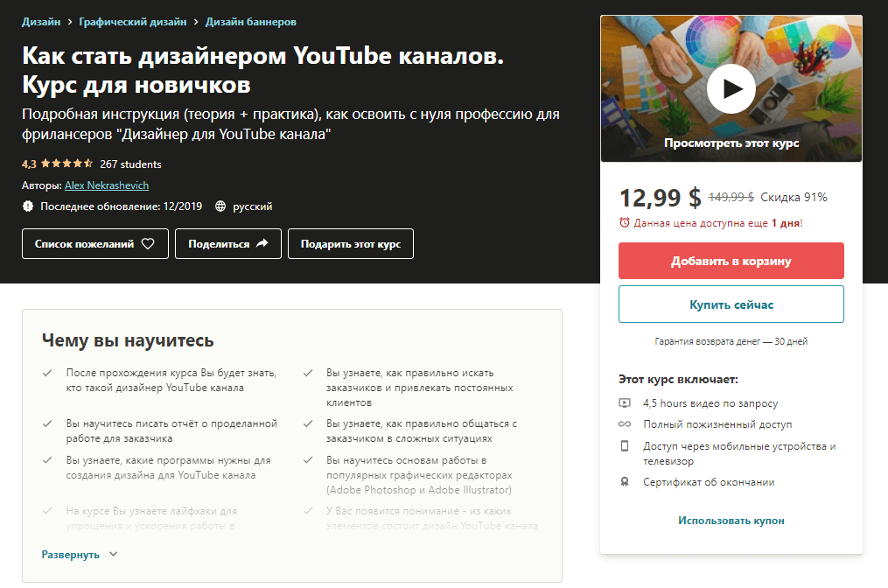Click the 267 students text

click(131, 164)
